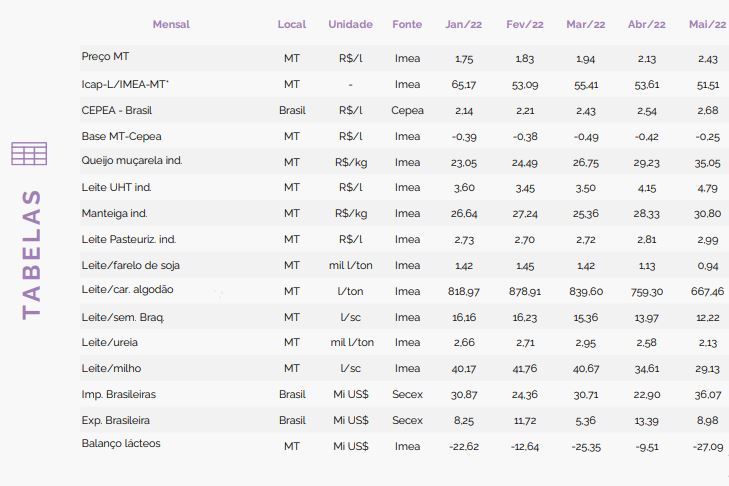Select the Local column header
The height and width of the screenshot is (486, 729).
(x=292, y=24)
